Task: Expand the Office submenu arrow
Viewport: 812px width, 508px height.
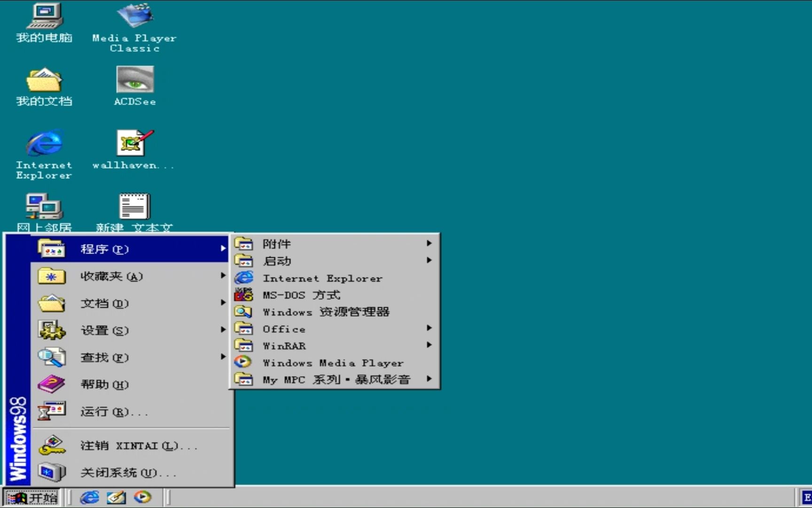Action: pyautogui.click(x=429, y=328)
